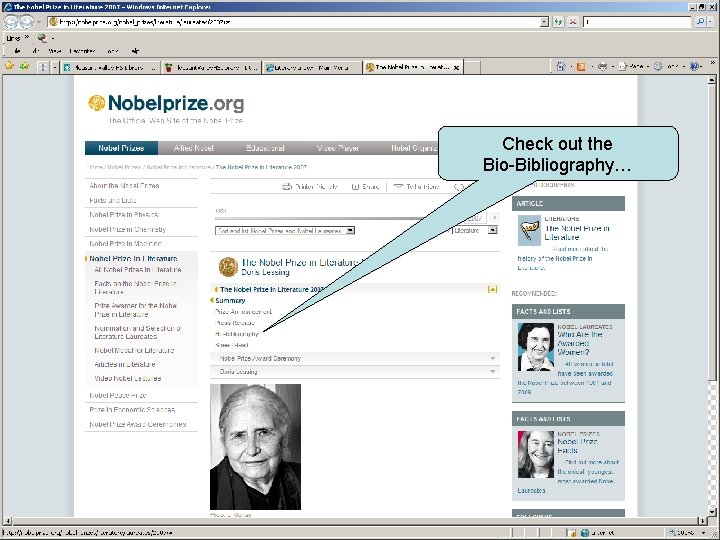720x540 pixels.
Task: Click the scroll down arrow on page
Action: (712, 512)
